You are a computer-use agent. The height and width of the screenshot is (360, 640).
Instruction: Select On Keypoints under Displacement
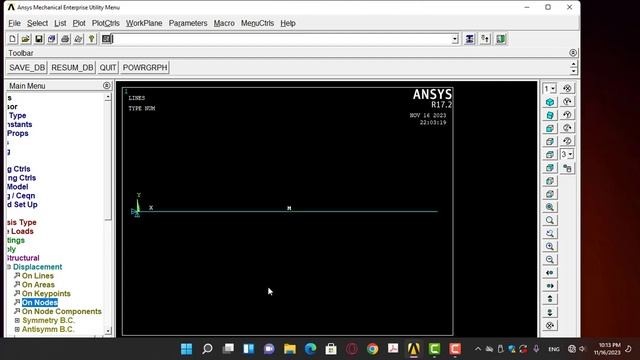click(x=46, y=294)
